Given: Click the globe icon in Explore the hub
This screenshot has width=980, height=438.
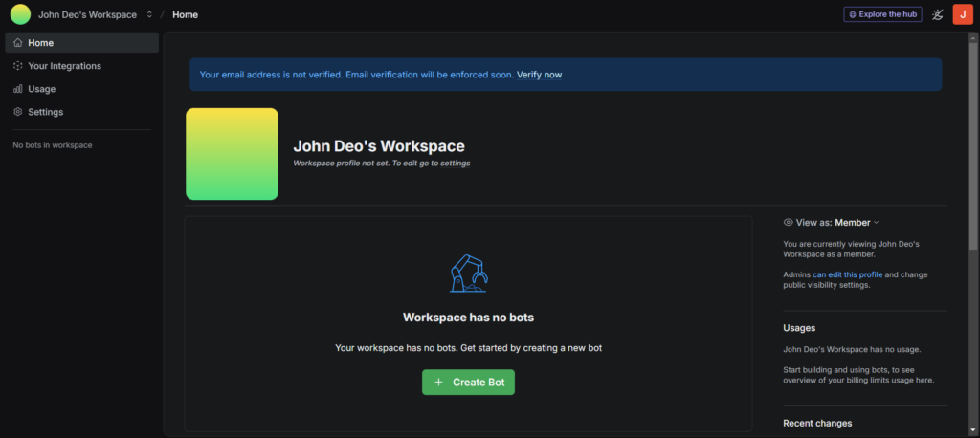Looking at the screenshot, I should point(853,14).
